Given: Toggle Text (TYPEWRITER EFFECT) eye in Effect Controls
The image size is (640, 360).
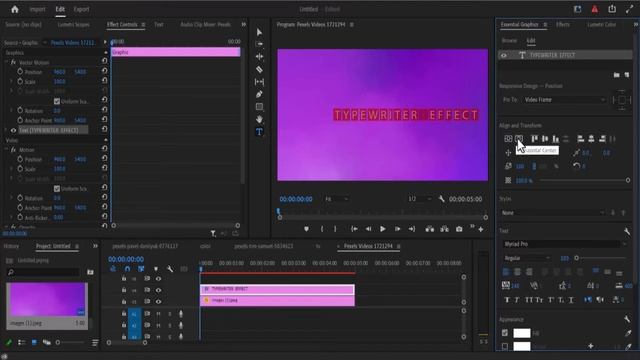Looking at the screenshot, I should point(13,130).
